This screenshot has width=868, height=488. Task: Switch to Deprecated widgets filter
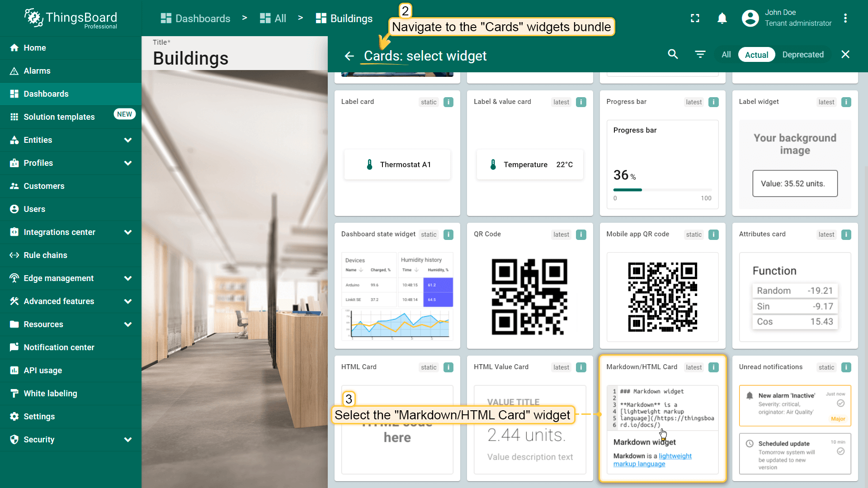[x=802, y=55]
